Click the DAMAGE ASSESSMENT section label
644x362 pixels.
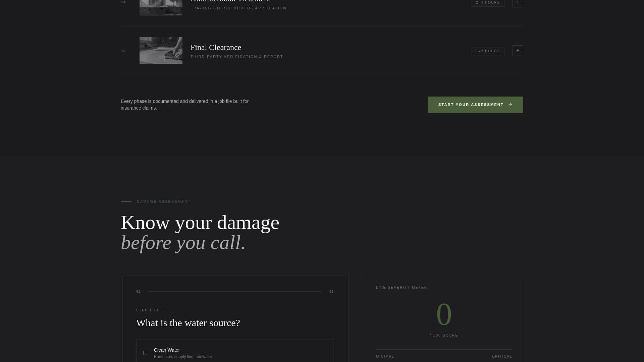(x=163, y=201)
